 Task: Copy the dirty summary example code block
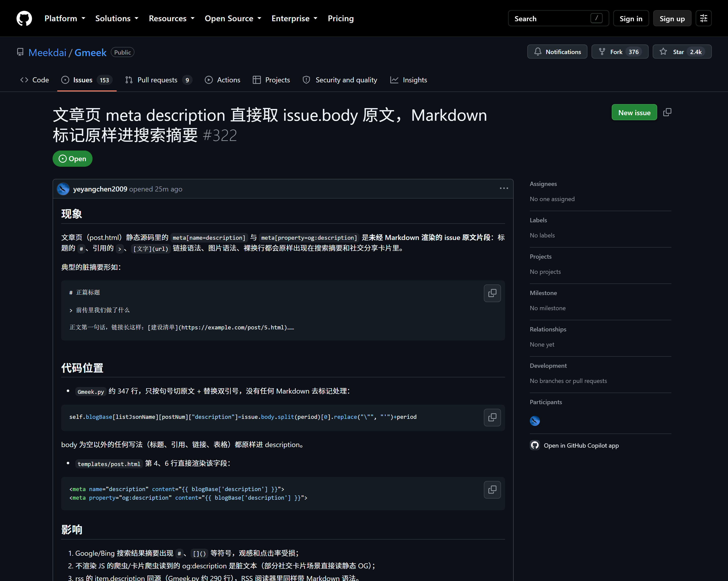pyautogui.click(x=492, y=293)
